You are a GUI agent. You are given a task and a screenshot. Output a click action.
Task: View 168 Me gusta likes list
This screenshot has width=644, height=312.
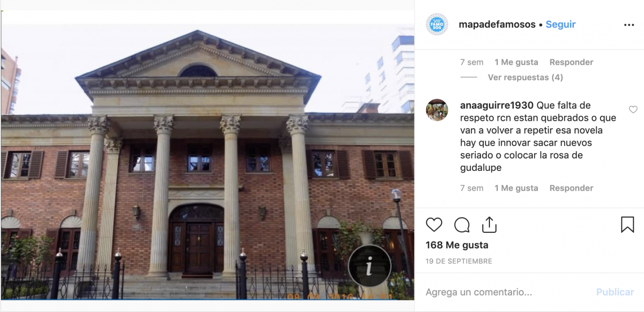(457, 245)
